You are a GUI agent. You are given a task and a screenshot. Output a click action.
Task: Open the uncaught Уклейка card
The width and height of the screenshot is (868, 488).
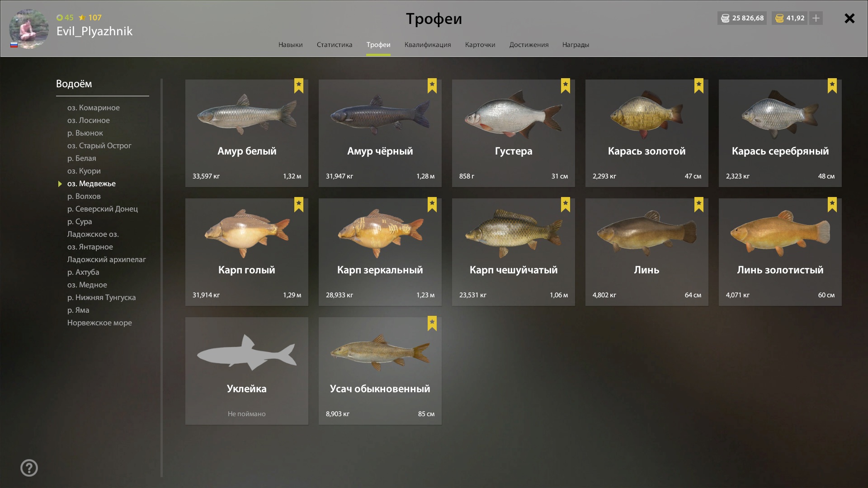[x=247, y=371]
